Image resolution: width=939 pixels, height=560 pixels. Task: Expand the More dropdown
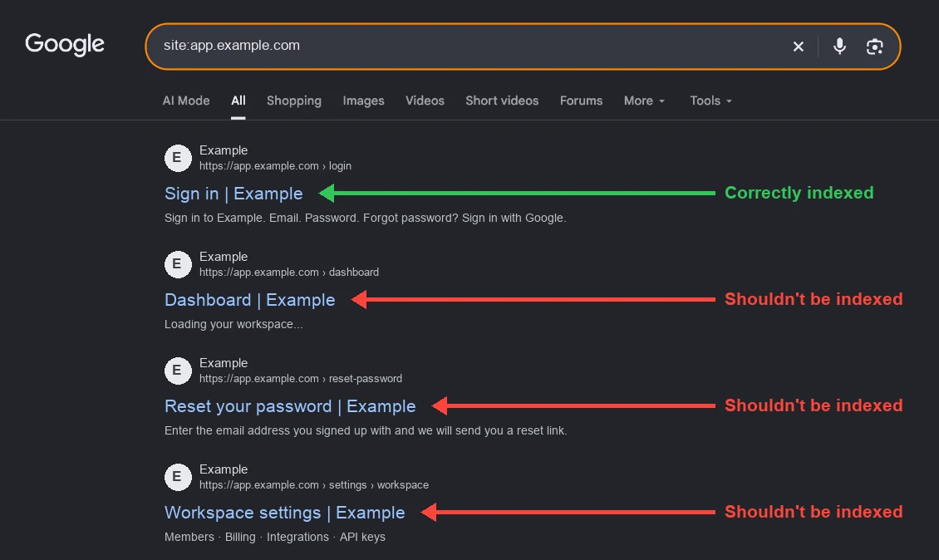click(x=644, y=101)
